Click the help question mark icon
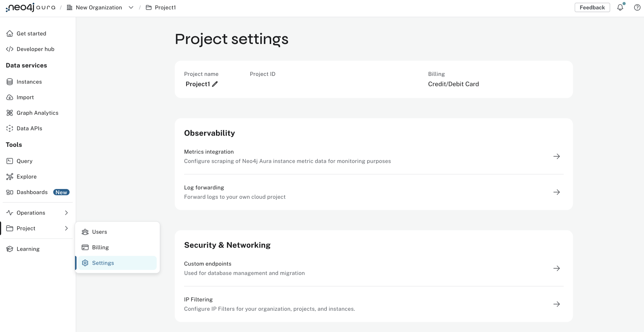Screen dimensions: 644x332 637,8
